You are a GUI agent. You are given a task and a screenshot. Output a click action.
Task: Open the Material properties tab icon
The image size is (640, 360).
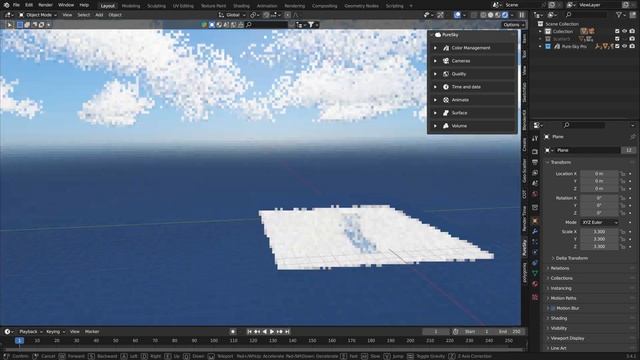[x=535, y=284]
